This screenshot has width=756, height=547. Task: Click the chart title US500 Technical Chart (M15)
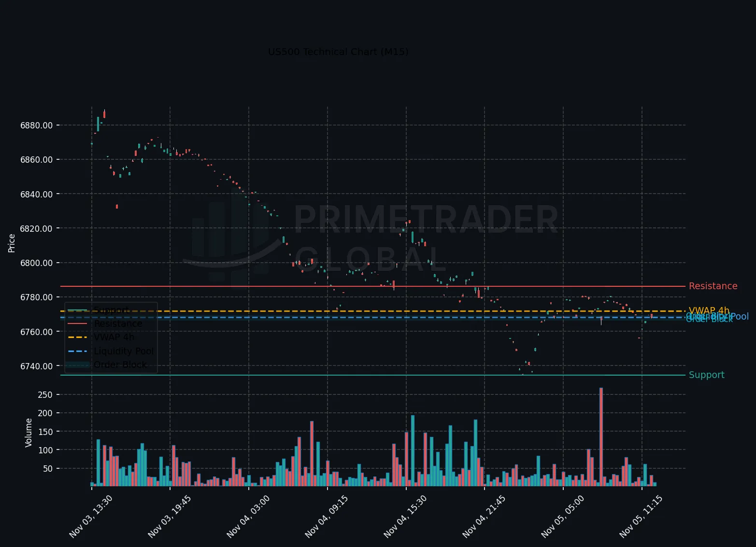tap(338, 52)
